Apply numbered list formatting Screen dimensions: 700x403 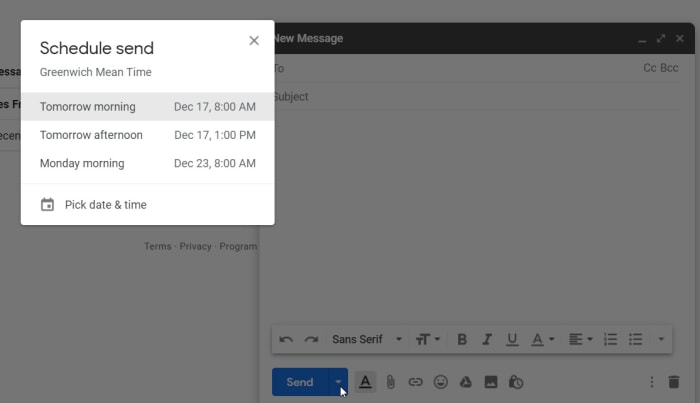[610, 340]
